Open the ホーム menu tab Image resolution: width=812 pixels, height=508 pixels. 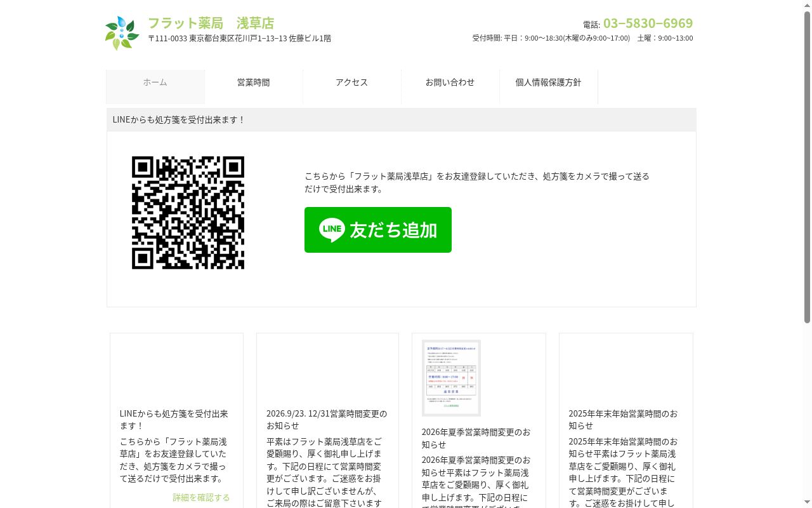click(155, 86)
